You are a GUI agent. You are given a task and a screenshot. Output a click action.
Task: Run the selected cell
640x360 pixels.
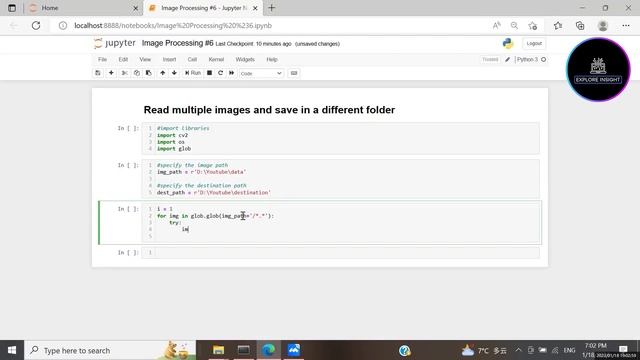pos(193,73)
